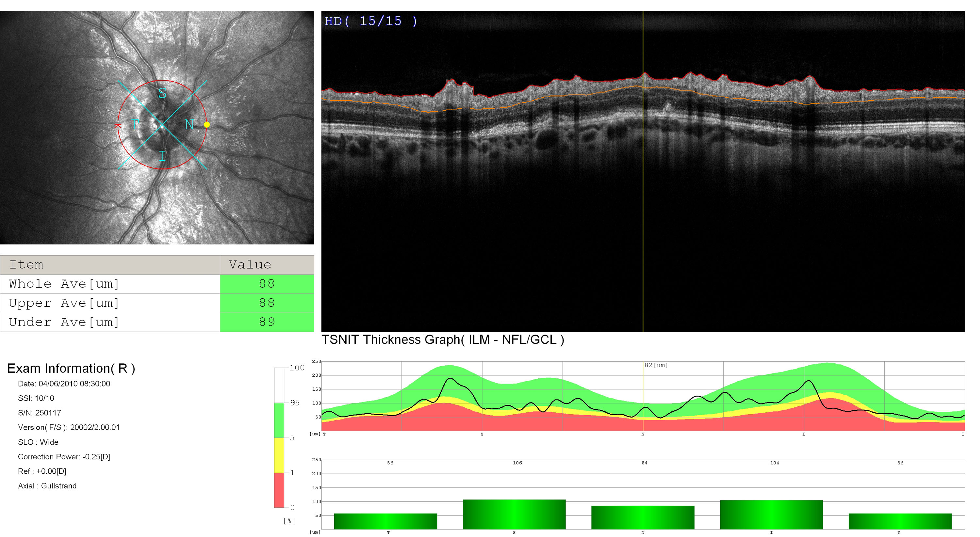Image resolution: width=980 pixels, height=537 pixels.
Task: Click the red 0-1 percentile legend segment
Action: coord(279,490)
